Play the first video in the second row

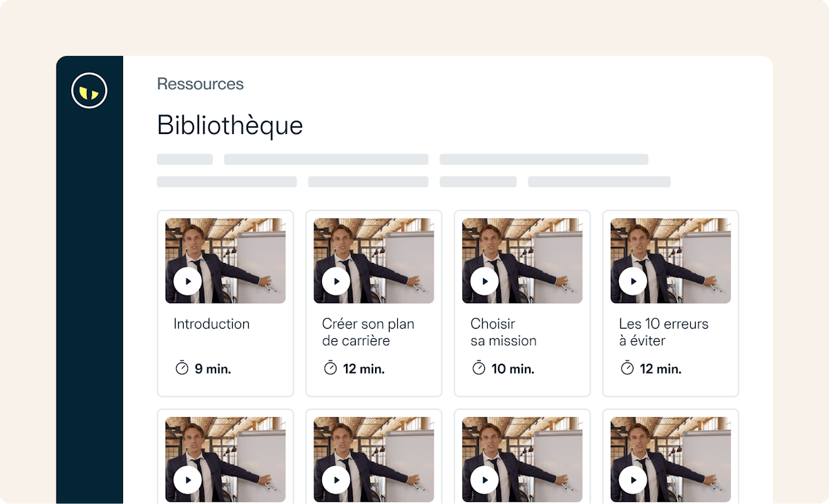pyautogui.click(x=188, y=480)
